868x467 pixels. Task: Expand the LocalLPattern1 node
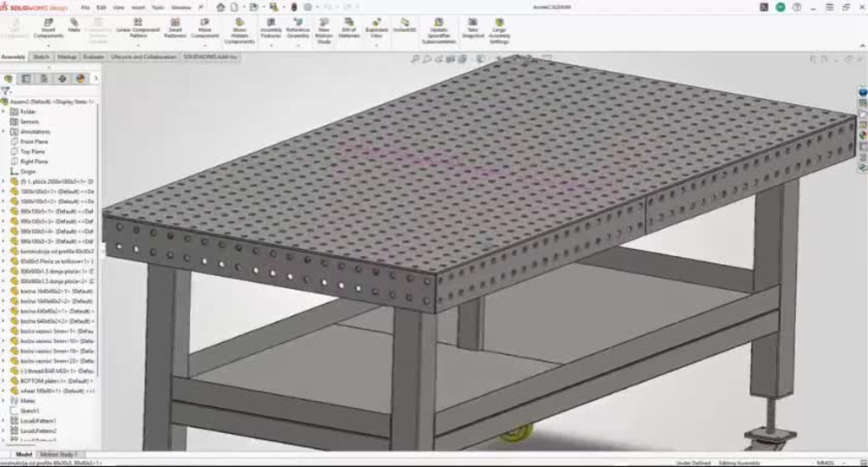[3, 420]
